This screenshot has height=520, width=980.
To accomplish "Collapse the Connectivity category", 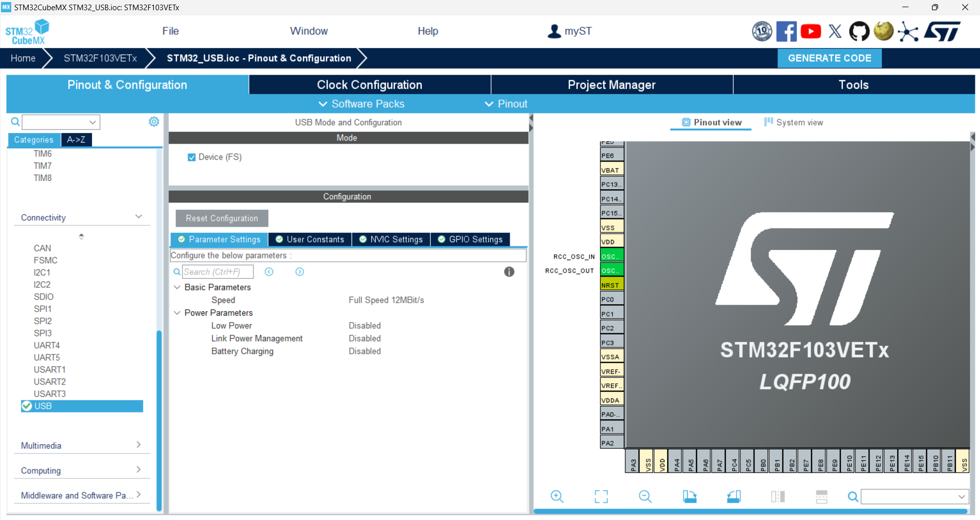I will click(139, 217).
